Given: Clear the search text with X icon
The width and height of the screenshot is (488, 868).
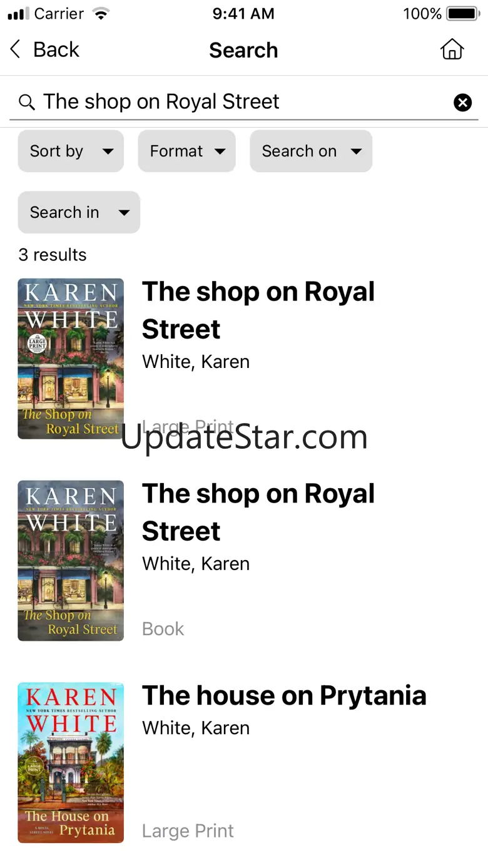Looking at the screenshot, I should pos(462,102).
